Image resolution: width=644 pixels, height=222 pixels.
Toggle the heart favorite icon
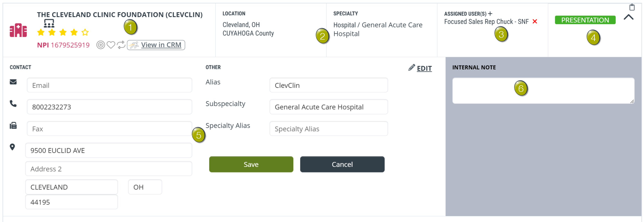[111, 45]
